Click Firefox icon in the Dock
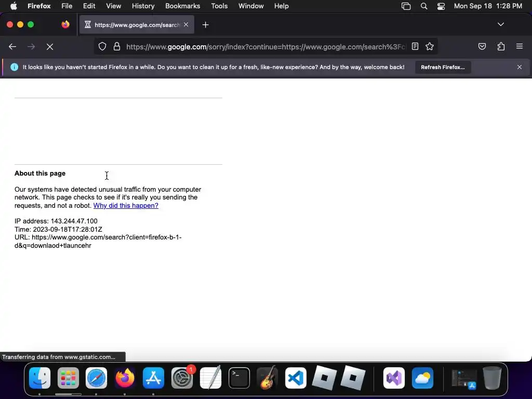 125,378
